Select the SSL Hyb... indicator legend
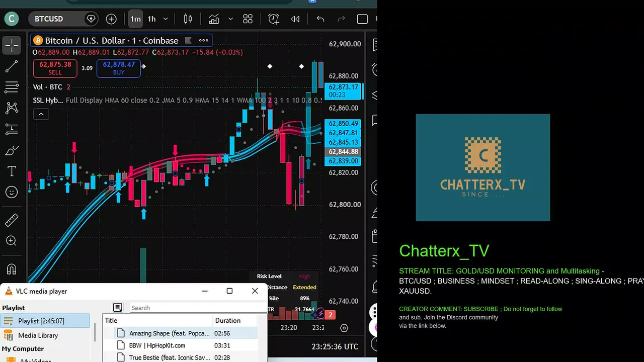The image size is (644, 362). coord(48,100)
